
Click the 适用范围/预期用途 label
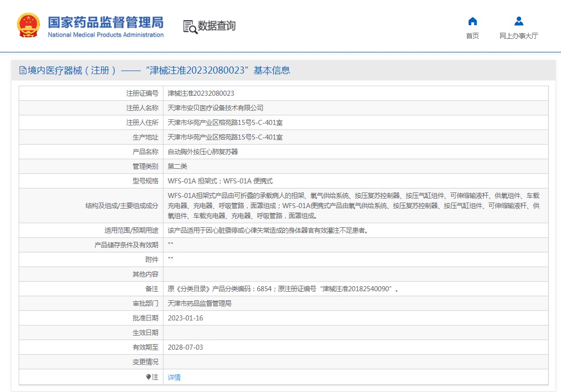coord(131,230)
